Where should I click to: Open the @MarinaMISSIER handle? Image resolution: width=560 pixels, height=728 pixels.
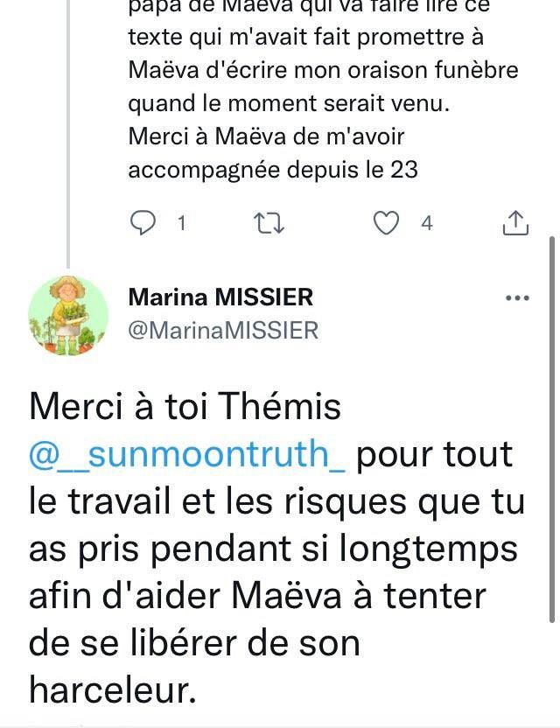point(223,330)
